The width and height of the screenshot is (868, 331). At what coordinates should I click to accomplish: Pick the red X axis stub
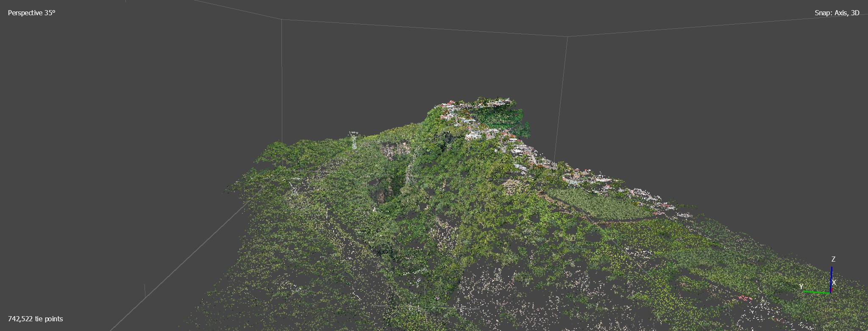point(831,290)
